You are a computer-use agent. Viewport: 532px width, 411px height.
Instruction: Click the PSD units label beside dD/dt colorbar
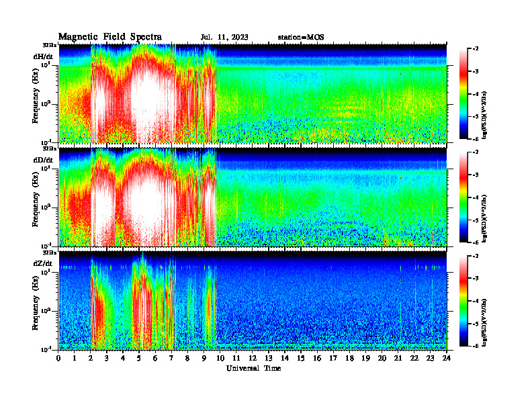coord(485,219)
